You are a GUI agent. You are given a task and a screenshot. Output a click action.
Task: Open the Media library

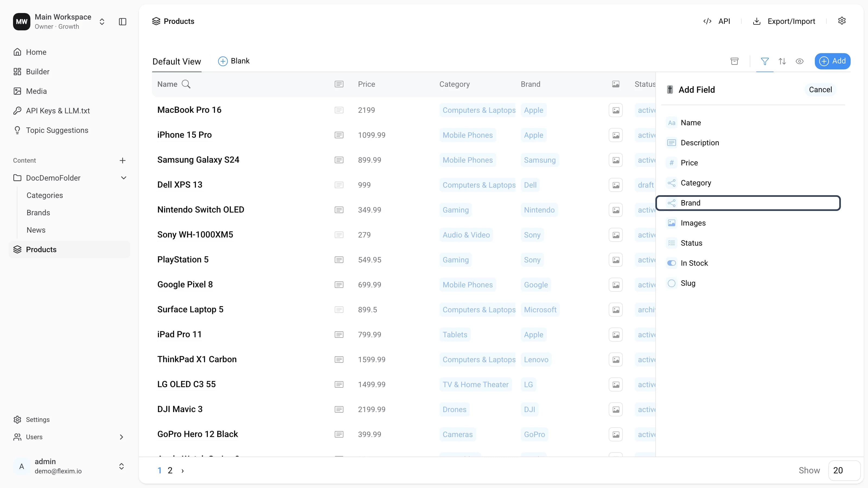(x=36, y=91)
